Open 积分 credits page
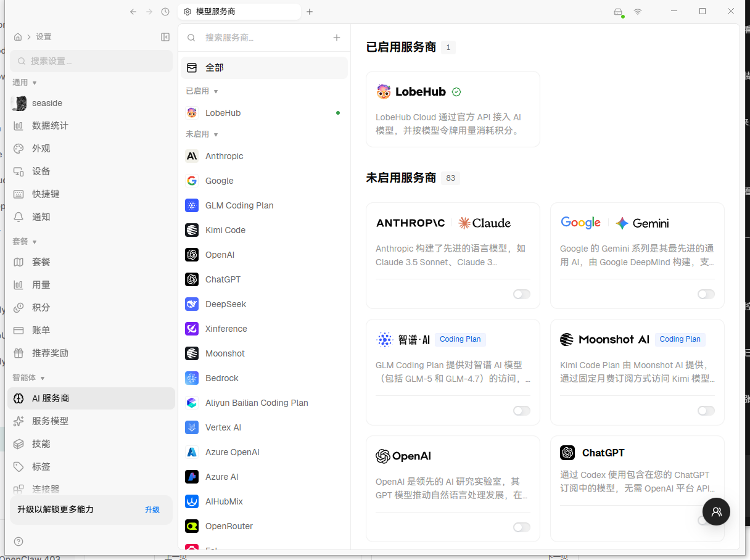This screenshot has height=560, width=750. click(91, 308)
